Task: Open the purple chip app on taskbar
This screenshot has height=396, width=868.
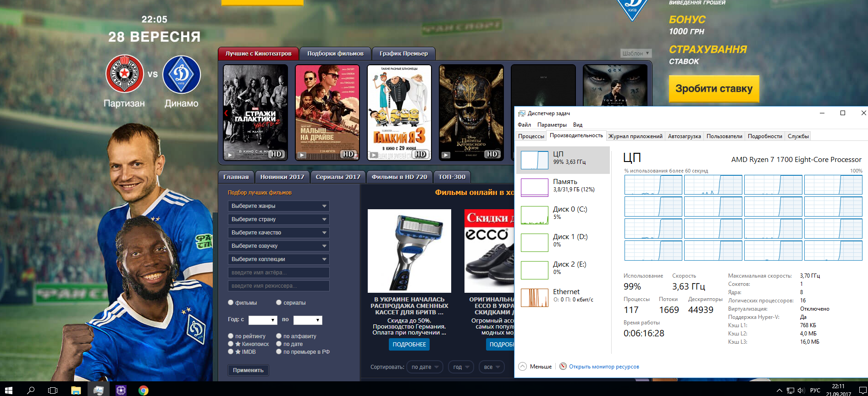Action: [x=121, y=390]
